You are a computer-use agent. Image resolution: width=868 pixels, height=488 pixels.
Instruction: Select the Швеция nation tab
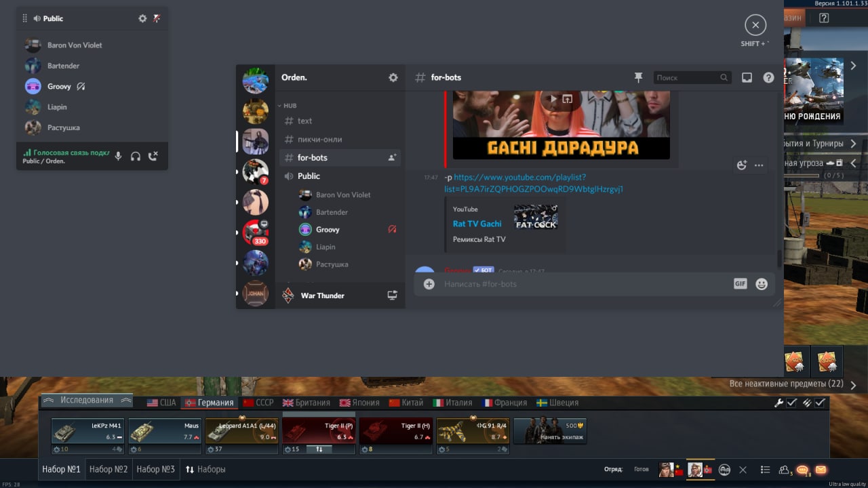[x=557, y=403]
